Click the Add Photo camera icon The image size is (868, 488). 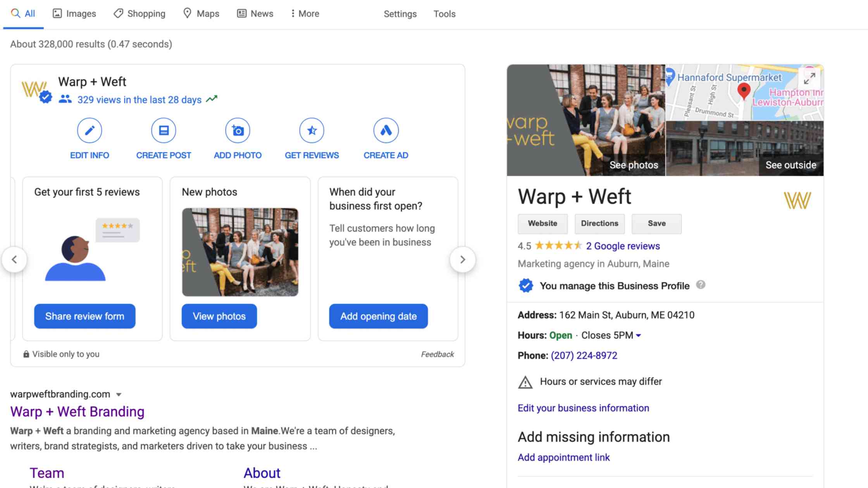(238, 131)
